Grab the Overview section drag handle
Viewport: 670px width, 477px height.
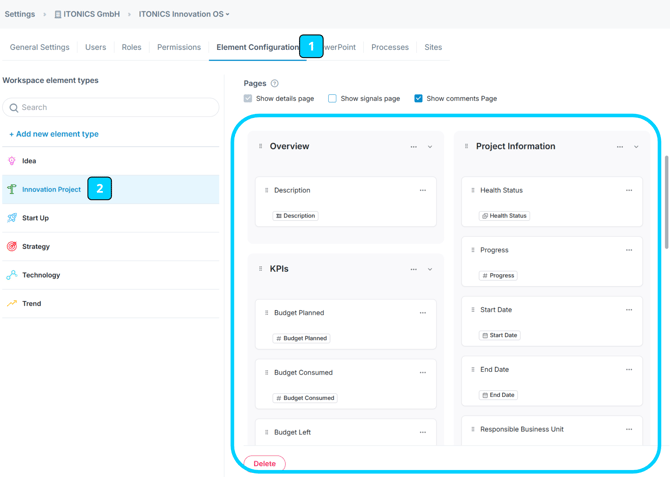click(261, 147)
